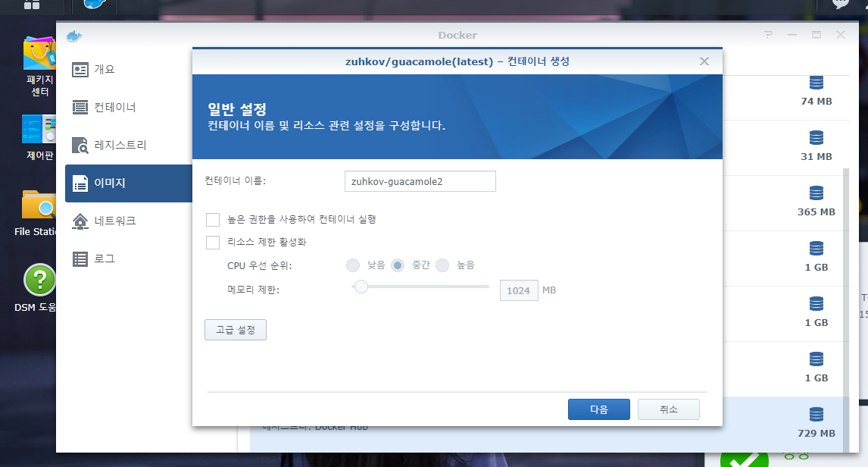Click the container name input field
This screenshot has height=467, width=868.
point(420,181)
